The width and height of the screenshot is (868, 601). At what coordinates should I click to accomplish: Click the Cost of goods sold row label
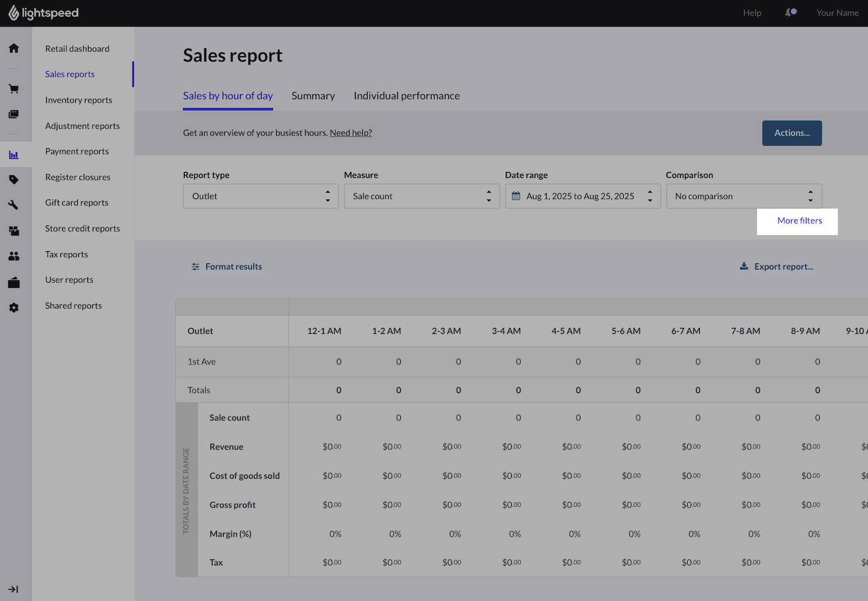tap(245, 476)
